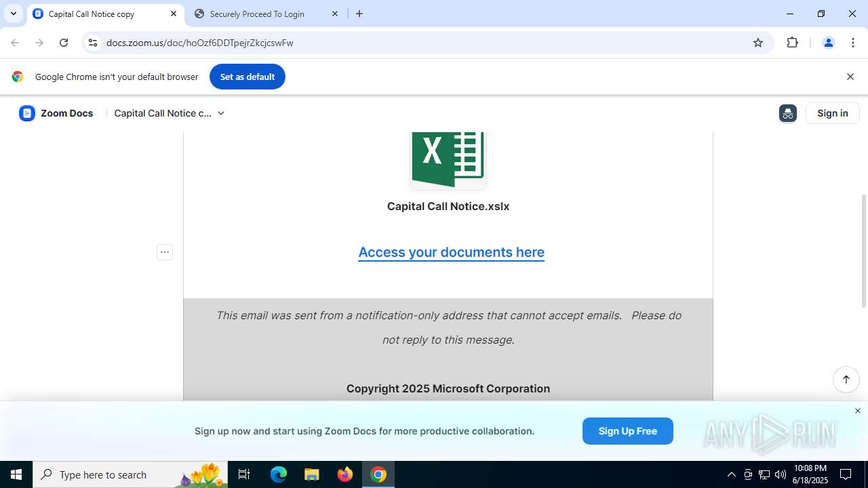Dismiss the default browser notification bar
This screenshot has width=868, height=488.
[x=850, y=77]
